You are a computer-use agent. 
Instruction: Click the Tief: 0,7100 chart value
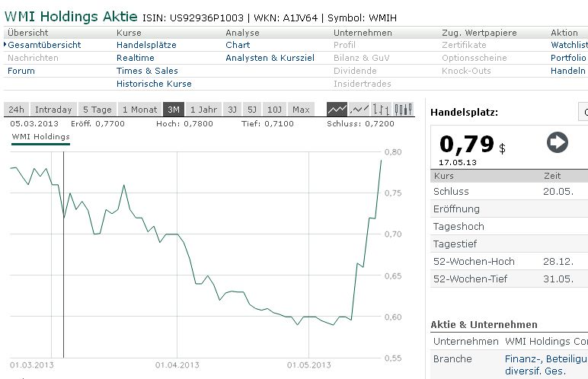pos(267,124)
